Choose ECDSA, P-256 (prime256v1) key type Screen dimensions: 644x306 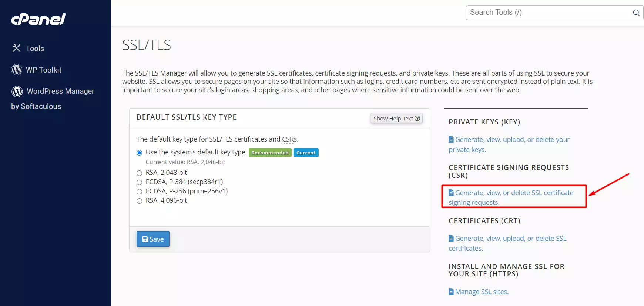tap(140, 192)
